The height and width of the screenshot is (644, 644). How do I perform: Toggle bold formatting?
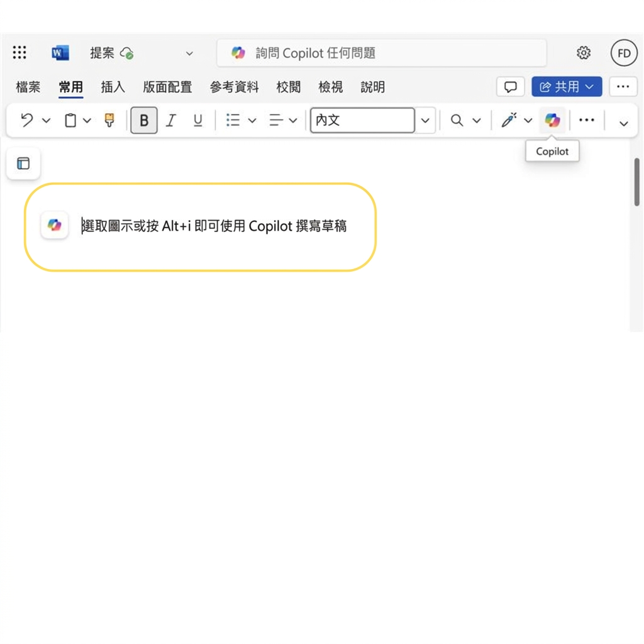pos(144,120)
